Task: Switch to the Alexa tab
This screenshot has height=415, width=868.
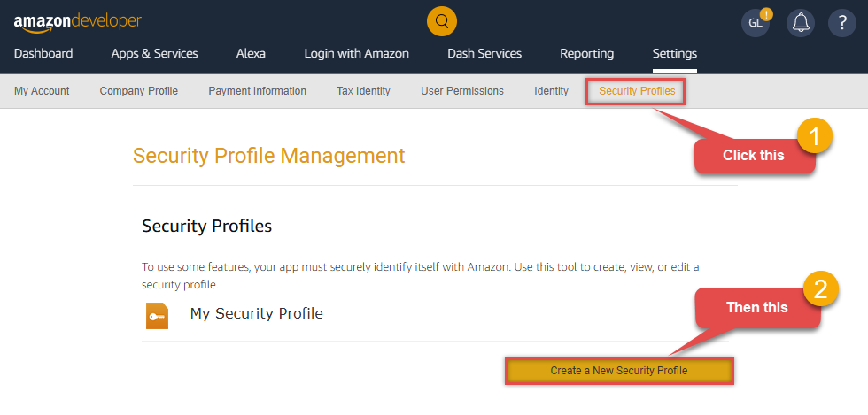Action: [251, 54]
